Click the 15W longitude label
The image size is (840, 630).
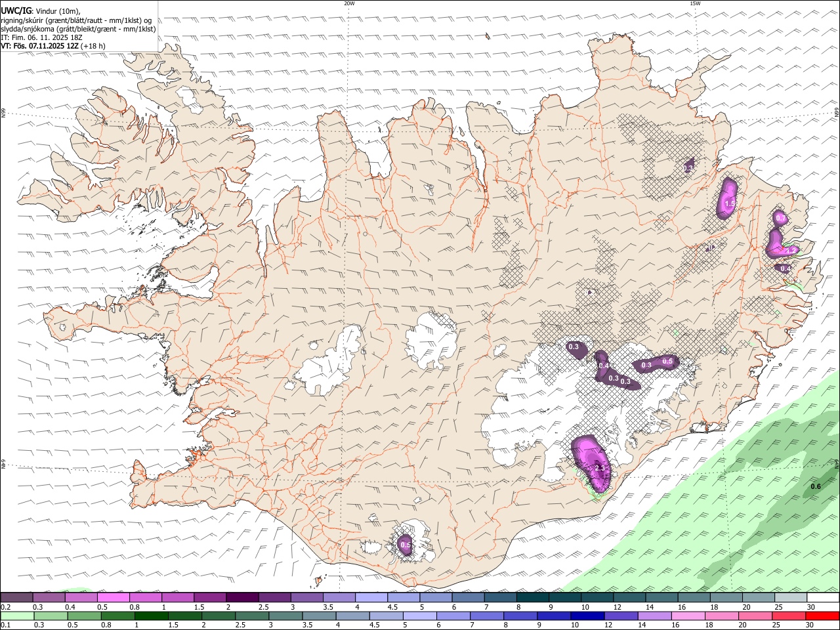point(695,3)
